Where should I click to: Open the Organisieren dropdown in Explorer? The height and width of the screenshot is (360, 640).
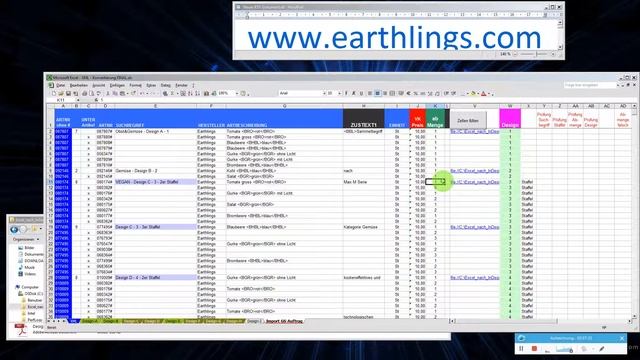(x=26, y=239)
